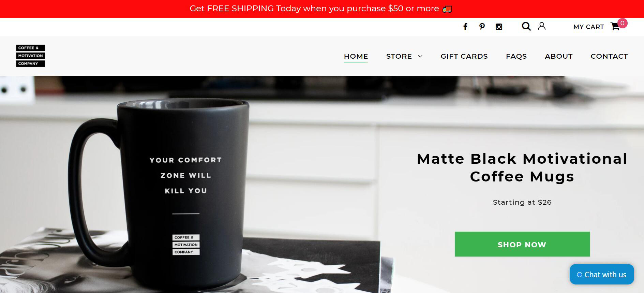This screenshot has width=644, height=293.
Task: Click the Matte Black Motivational Coffee Mugs heading
Action: 522,167
